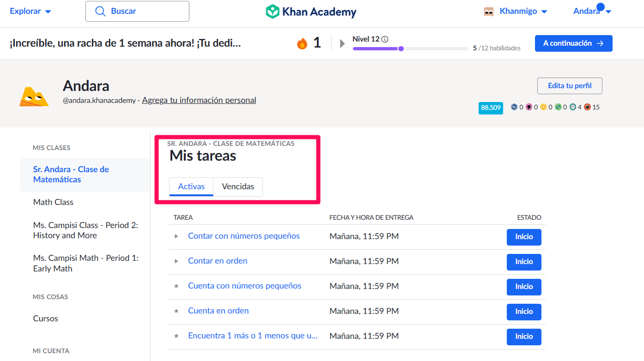Image resolution: width=644 pixels, height=361 pixels.
Task: Open the Cuenta en orden assignment
Action: tap(218, 311)
